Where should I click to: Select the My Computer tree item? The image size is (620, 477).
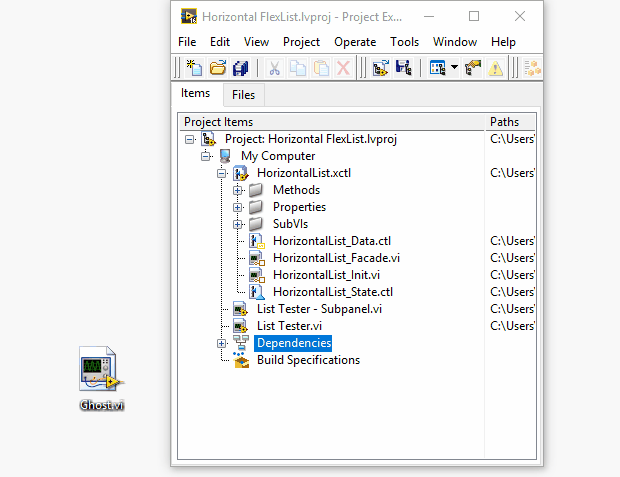(x=278, y=156)
